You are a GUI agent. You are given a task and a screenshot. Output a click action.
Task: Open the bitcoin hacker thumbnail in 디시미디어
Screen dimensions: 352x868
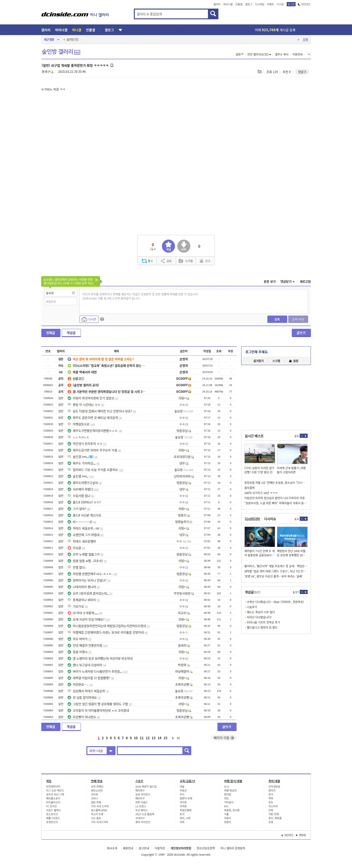(259, 536)
